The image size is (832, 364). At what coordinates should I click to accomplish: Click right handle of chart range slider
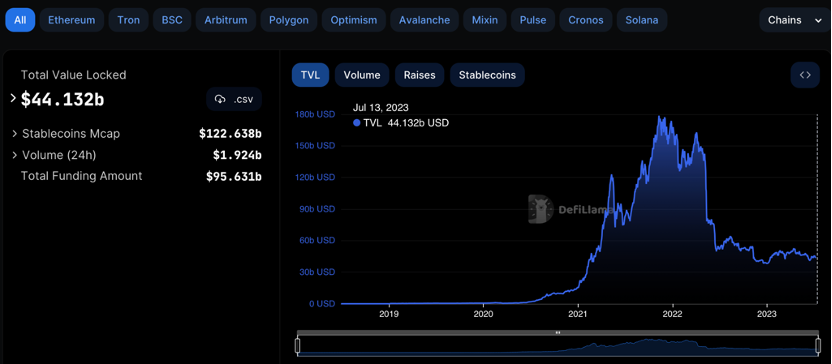coord(817,346)
